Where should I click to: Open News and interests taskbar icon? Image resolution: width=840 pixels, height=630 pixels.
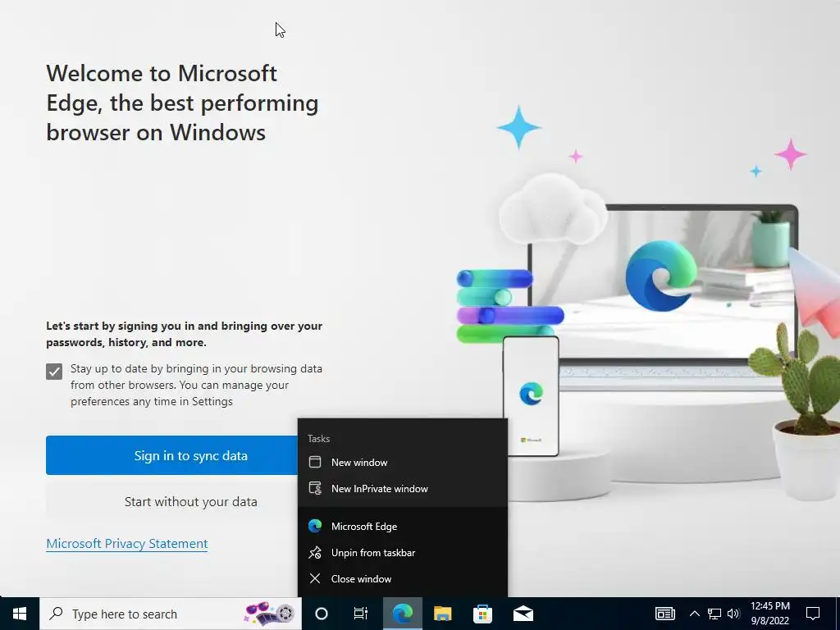tap(664, 614)
